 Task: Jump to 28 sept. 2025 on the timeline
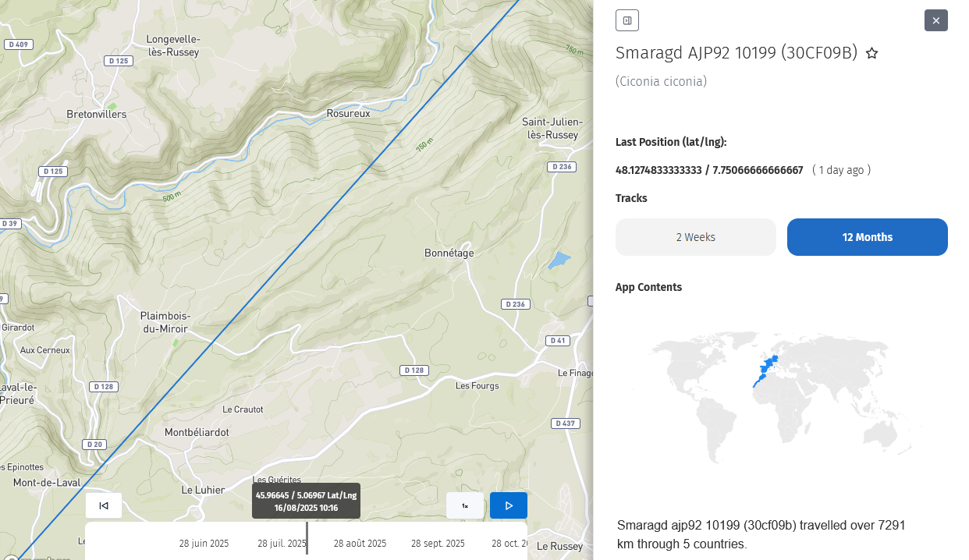438,544
